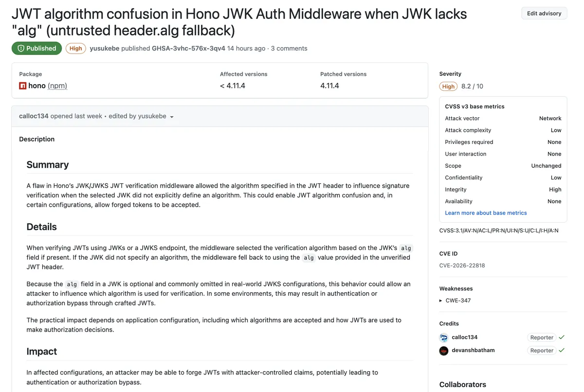Click the "3 comments" text in header
The width and height of the screenshot is (584, 392).
coord(289,49)
